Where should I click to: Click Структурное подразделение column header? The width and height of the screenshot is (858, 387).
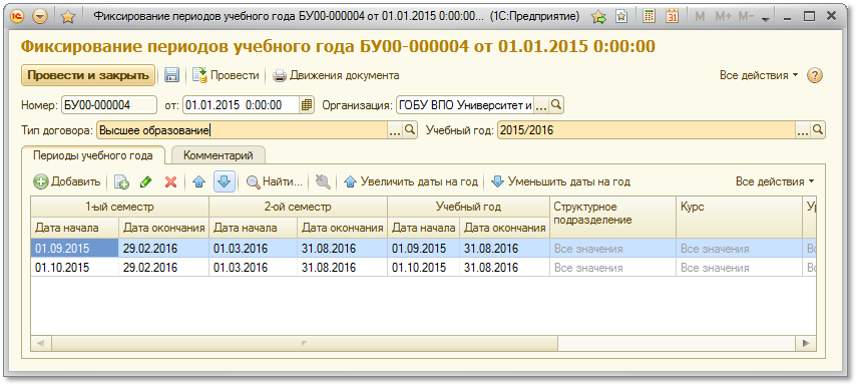[x=613, y=217]
